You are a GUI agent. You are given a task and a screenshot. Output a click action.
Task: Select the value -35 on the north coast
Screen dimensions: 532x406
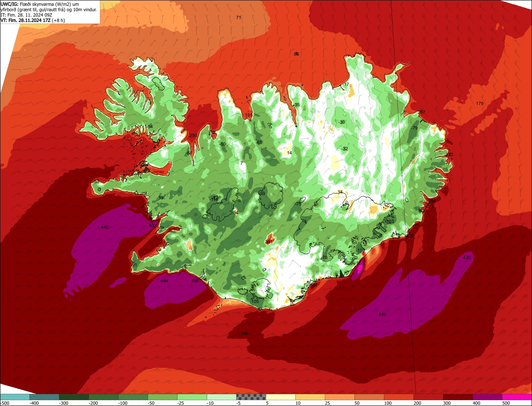296,105
